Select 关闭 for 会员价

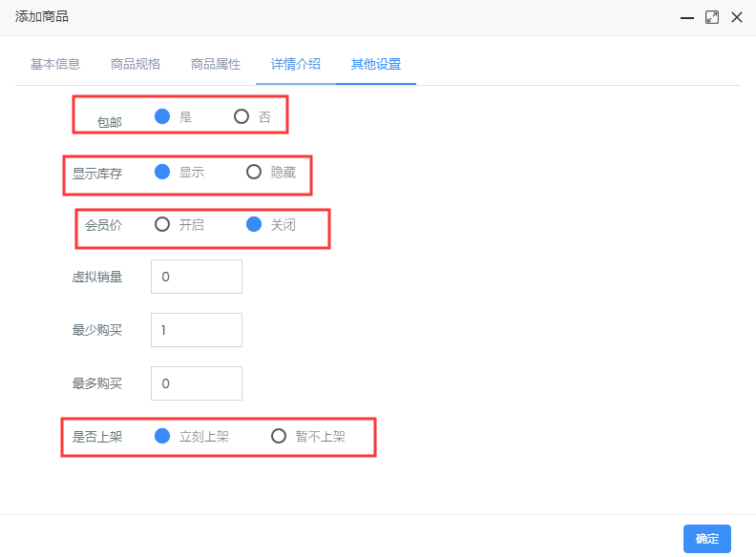click(254, 225)
